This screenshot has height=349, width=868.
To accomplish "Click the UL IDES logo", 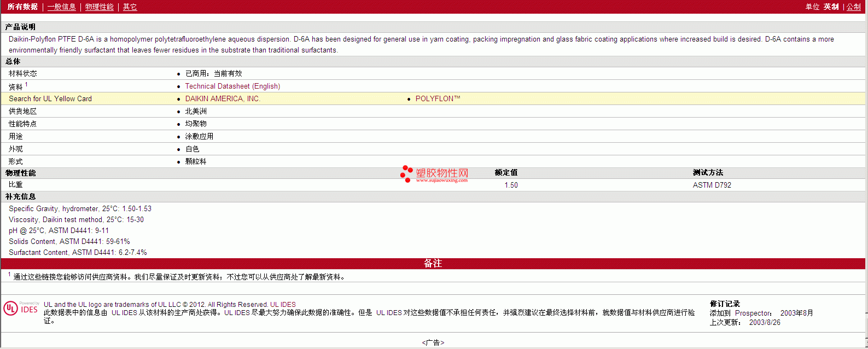I will [21, 309].
